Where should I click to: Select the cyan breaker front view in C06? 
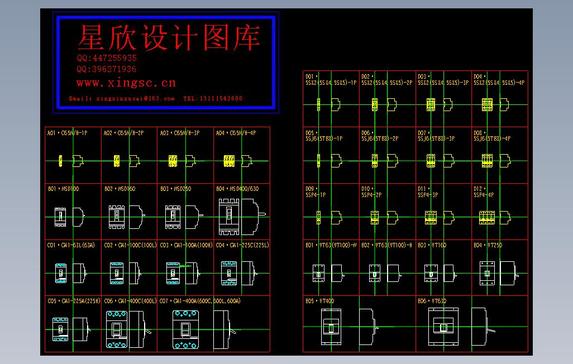point(117,329)
